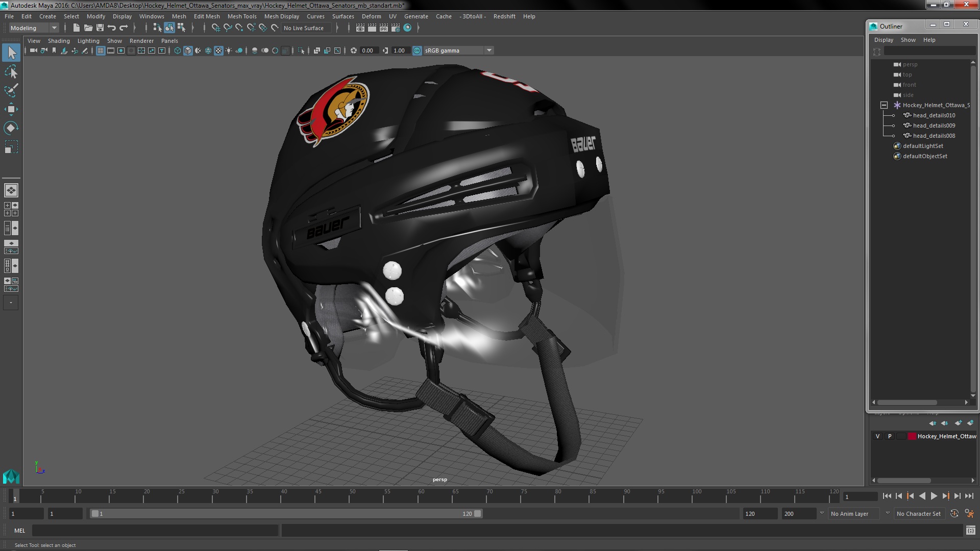Collapse the Hockey_Helmet_Ottawa group node
This screenshot has width=980, height=551.
tap(884, 105)
